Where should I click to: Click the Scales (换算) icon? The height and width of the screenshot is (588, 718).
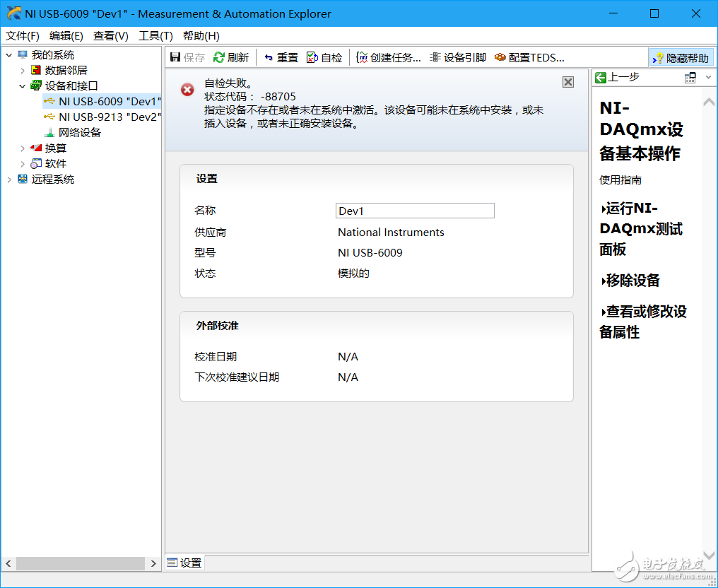tap(36, 148)
